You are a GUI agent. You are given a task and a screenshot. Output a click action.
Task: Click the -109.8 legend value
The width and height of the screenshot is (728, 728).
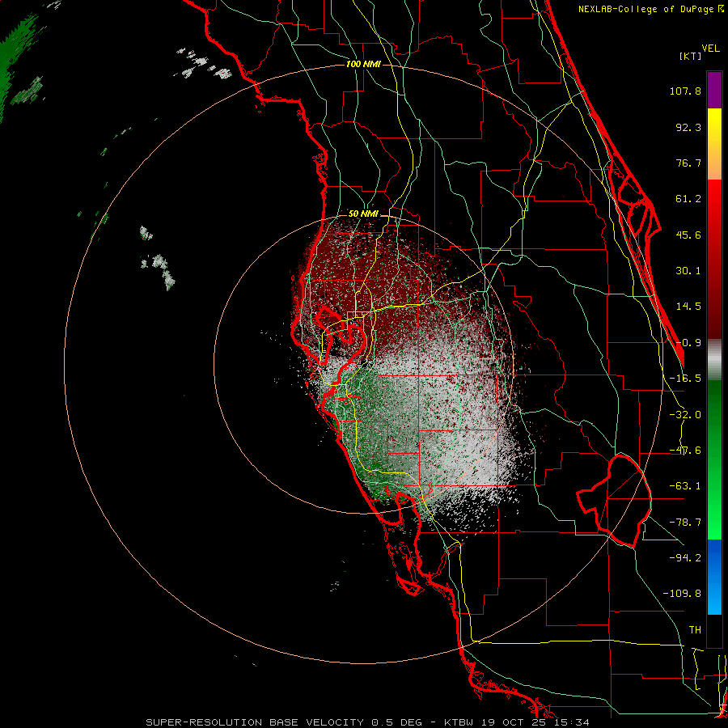[682, 594]
